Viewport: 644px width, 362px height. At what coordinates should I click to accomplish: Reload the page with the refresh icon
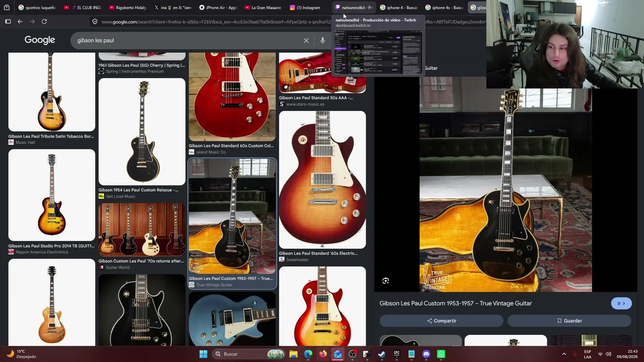(44, 22)
